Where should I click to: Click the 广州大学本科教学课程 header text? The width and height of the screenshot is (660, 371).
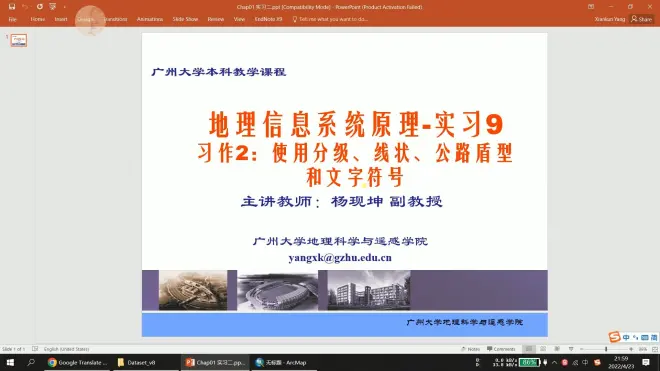tap(218, 72)
